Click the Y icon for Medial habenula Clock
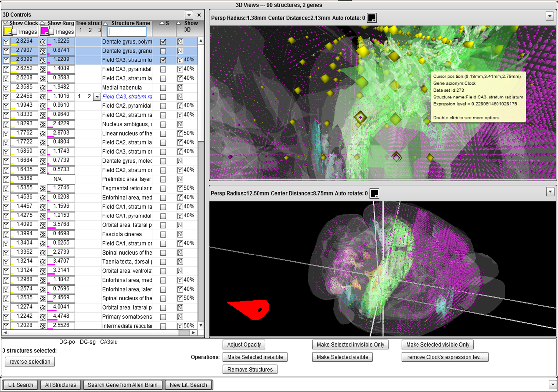This screenshot has height=392, width=558. [6, 88]
